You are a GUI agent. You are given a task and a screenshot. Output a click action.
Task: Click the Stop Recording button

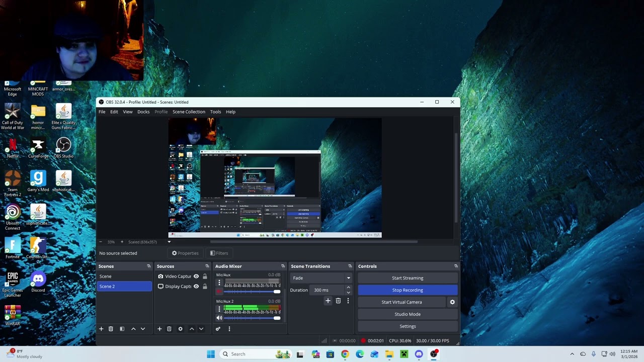(x=408, y=290)
